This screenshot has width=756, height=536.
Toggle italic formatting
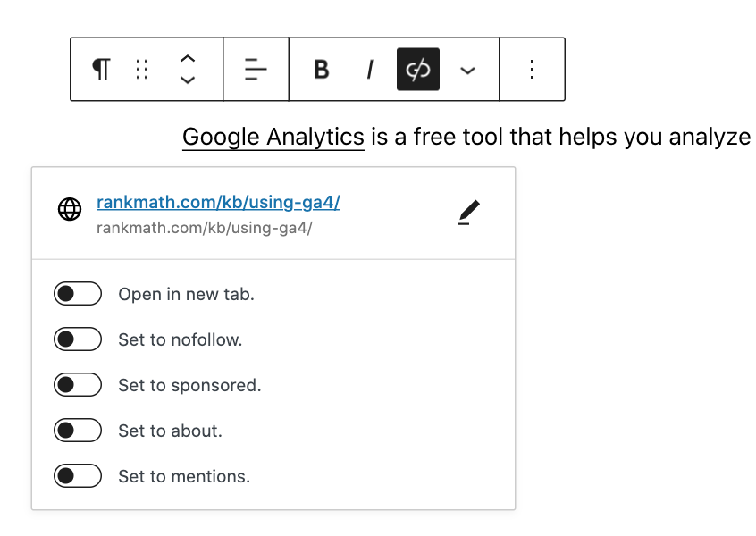click(370, 70)
